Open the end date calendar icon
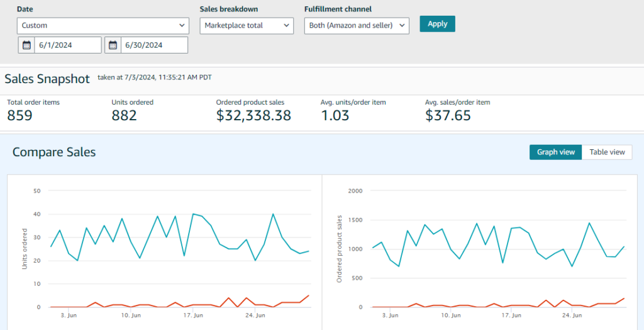 [113, 45]
